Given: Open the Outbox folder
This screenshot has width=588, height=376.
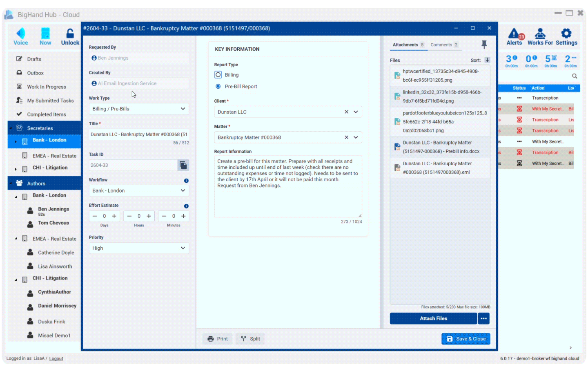Looking at the screenshot, I should coord(35,73).
